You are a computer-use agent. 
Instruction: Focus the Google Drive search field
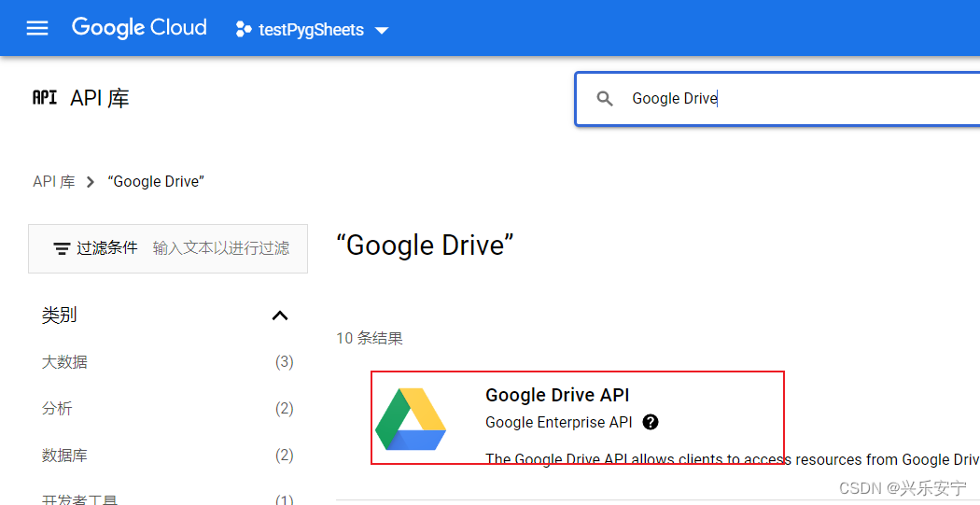coord(778,99)
